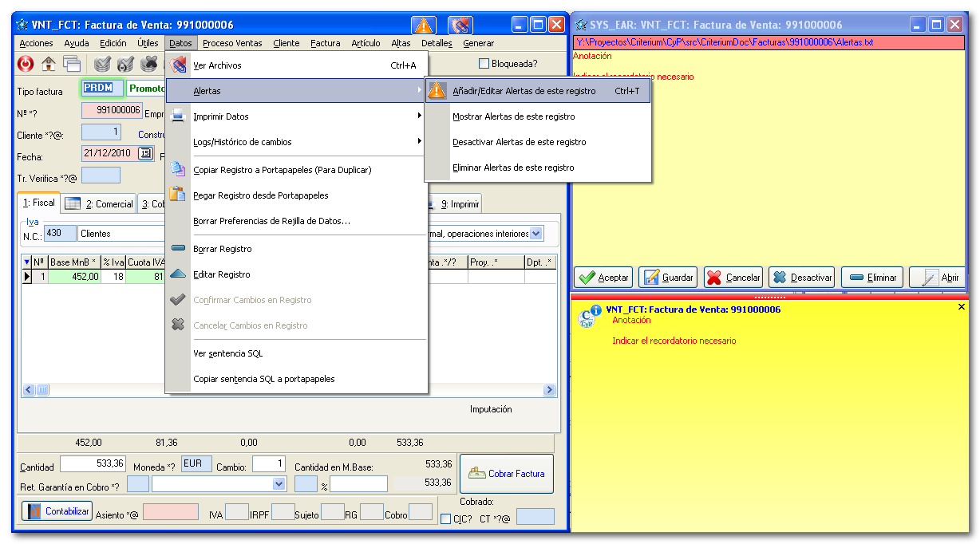Click the Tipo factura PRDM field
The height and width of the screenshot is (544, 980).
[101, 88]
